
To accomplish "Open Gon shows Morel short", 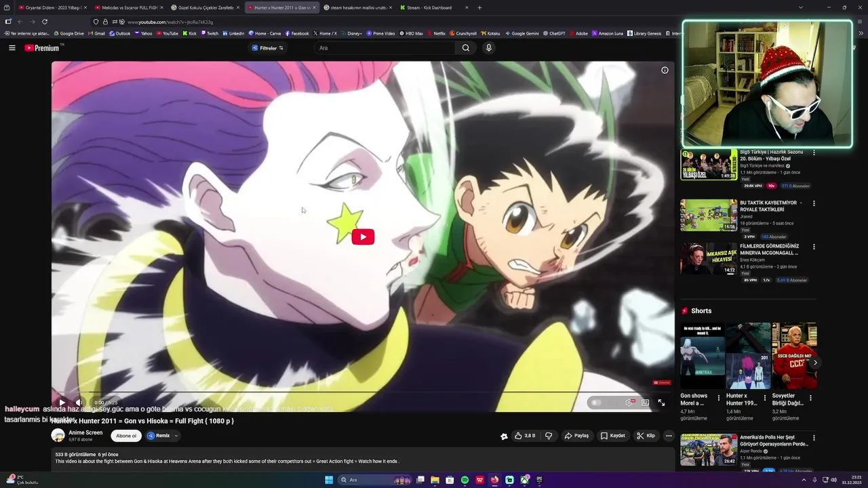I will [x=703, y=356].
